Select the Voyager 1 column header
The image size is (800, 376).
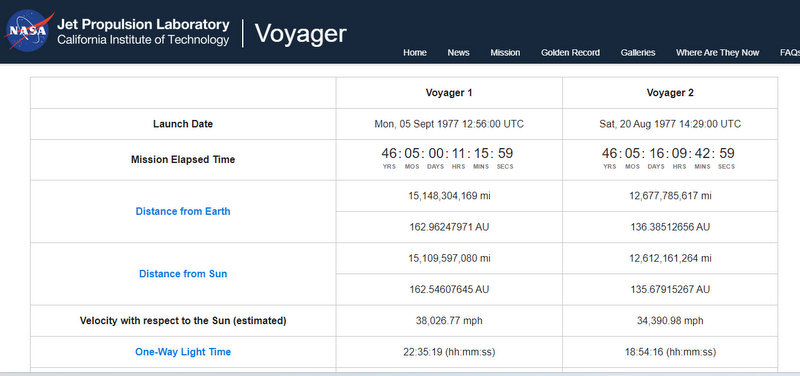pyautogui.click(x=449, y=93)
